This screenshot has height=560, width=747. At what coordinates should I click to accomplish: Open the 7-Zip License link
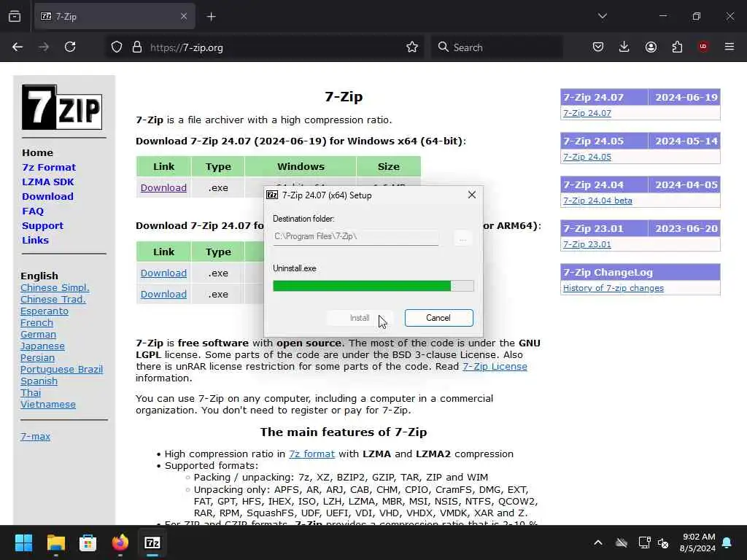pos(495,367)
